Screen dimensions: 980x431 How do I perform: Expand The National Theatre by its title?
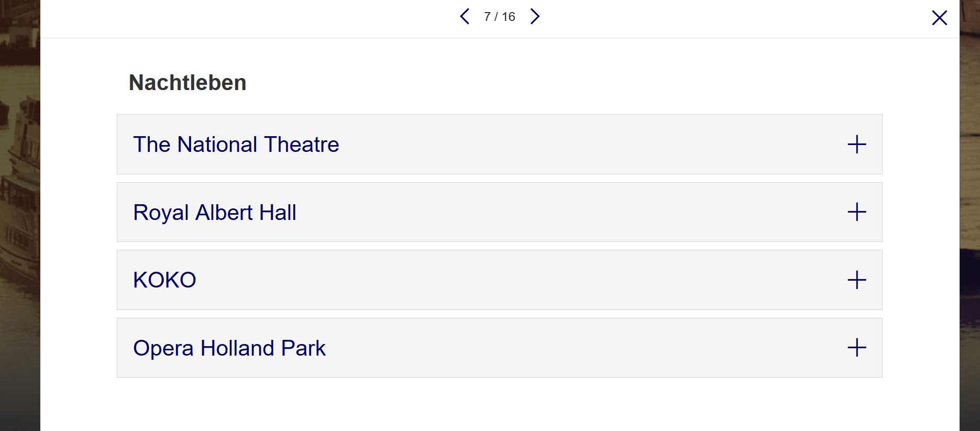click(x=236, y=145)
